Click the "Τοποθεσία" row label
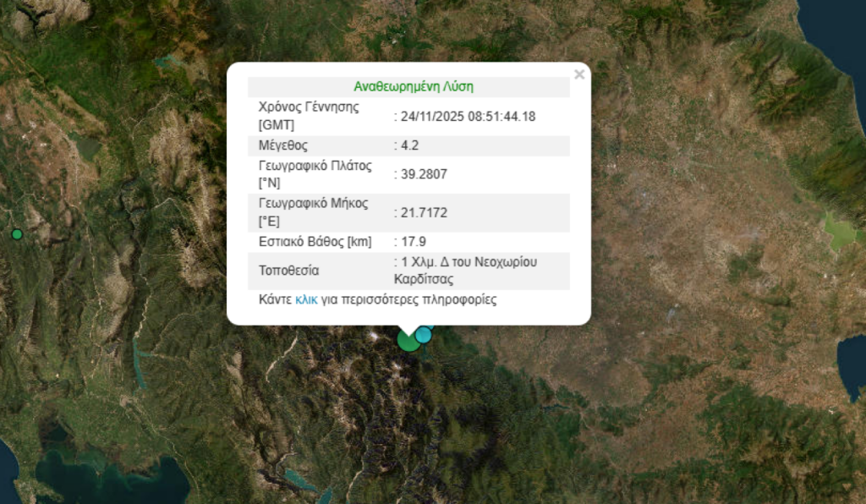 click(x=288, y=271)
